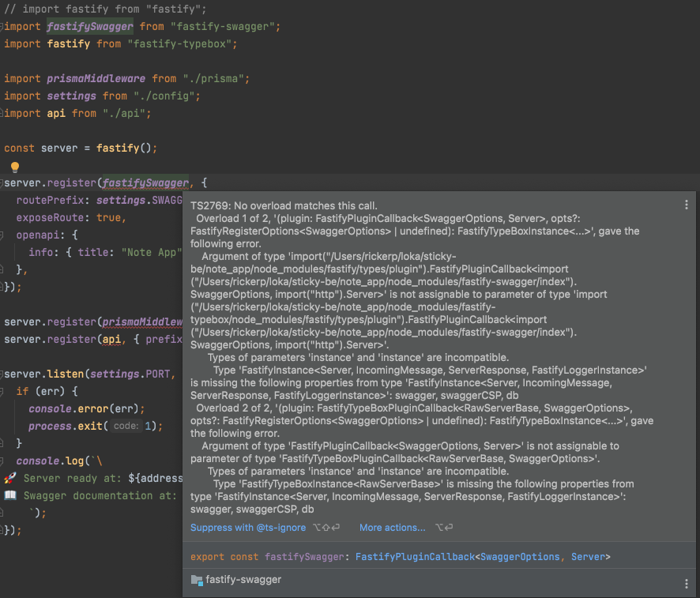Click the console.error(err) statement

(87, 409)
